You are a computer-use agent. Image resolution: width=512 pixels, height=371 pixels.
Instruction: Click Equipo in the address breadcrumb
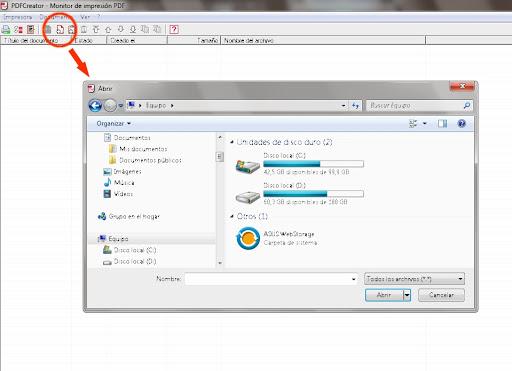click(156, 106)
